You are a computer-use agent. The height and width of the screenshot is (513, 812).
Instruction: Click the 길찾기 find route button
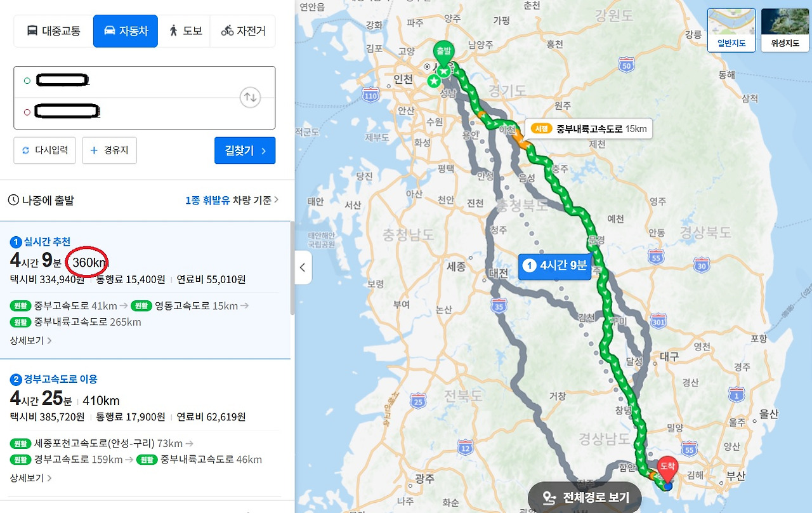pos(245,150)
